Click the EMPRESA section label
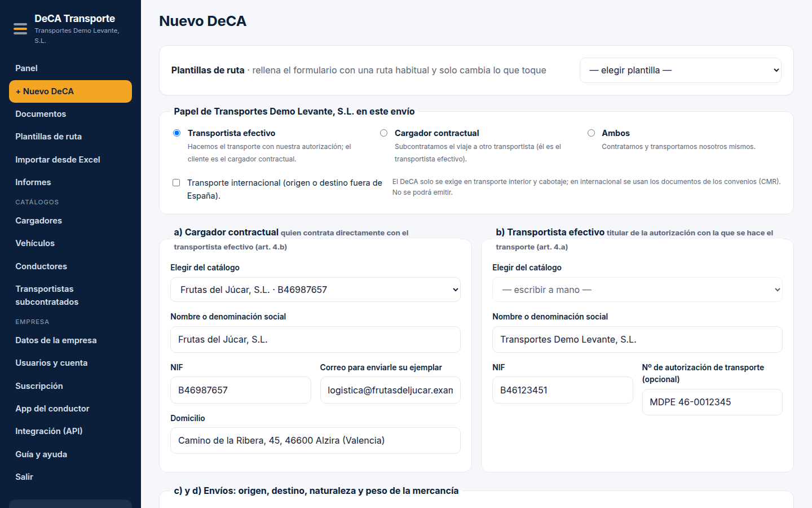The image size is (812, 508). point(32,322)
